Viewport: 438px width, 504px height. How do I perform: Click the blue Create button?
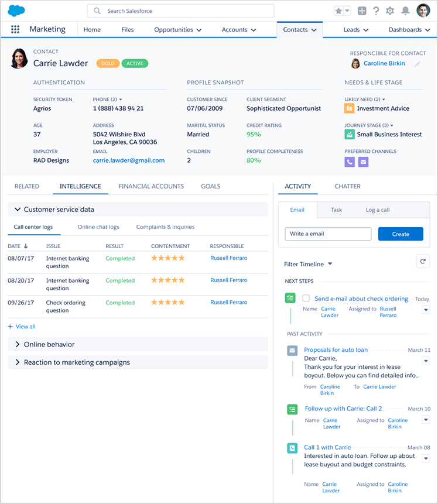tap(401, 234)
